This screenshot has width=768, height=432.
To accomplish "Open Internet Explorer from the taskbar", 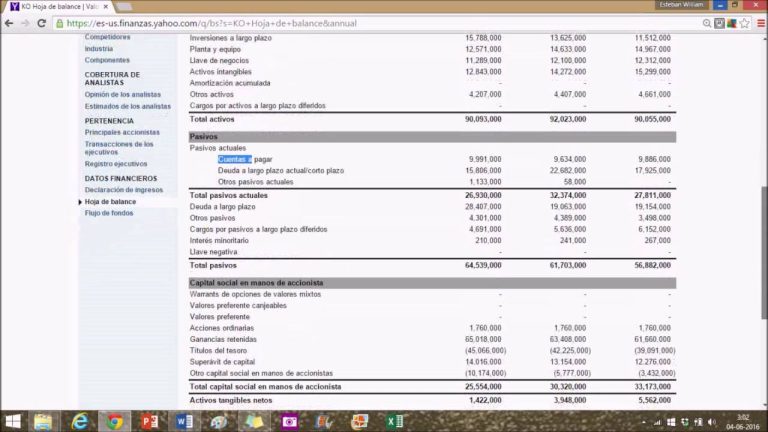I will click(x=80, y=421).
